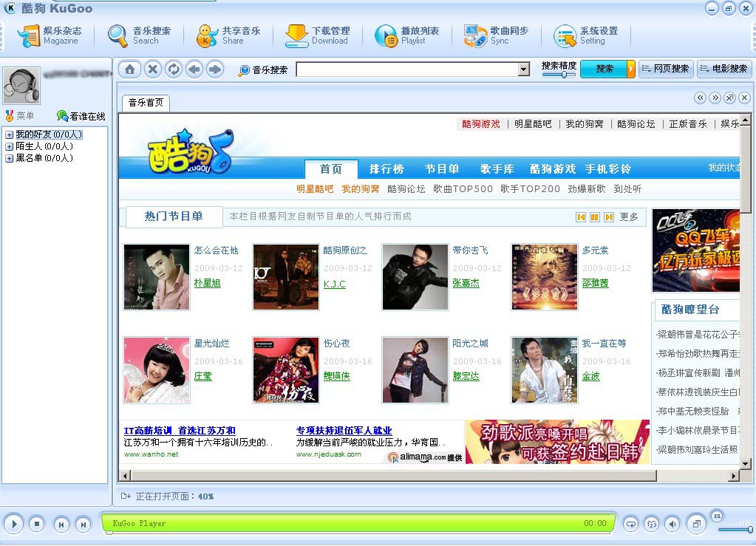Select the 排行榜 tab on the webpage
Viewport: 756px width, 546px height.
386,169
